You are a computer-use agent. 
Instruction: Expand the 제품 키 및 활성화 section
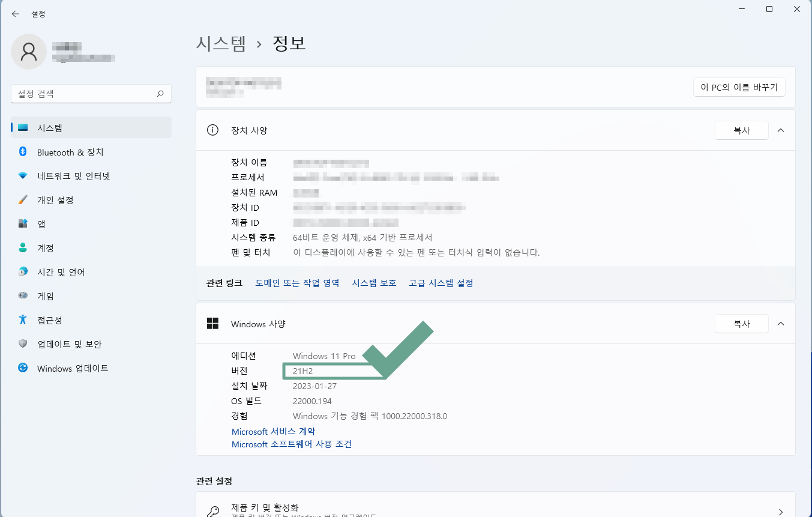pos(780,507)
